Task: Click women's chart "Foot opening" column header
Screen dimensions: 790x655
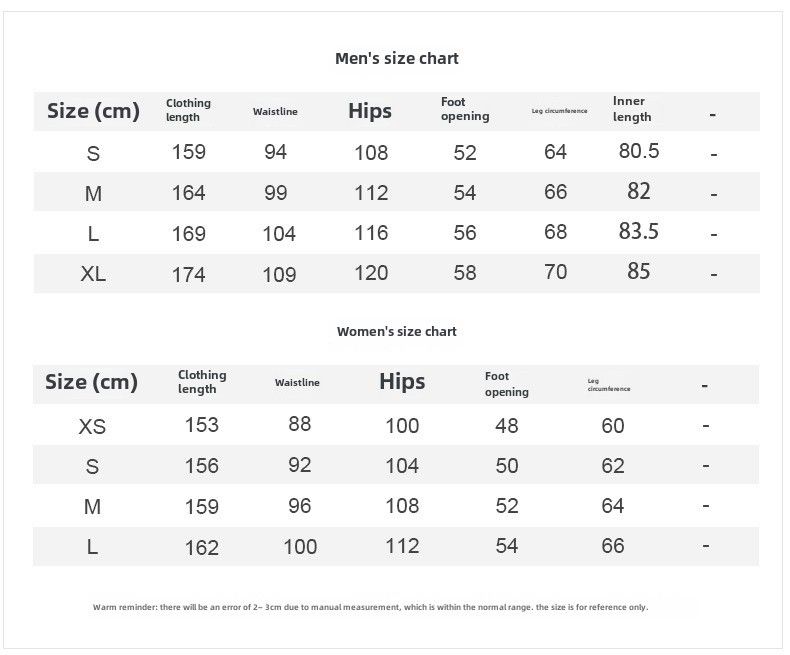Action: [506, 384]
